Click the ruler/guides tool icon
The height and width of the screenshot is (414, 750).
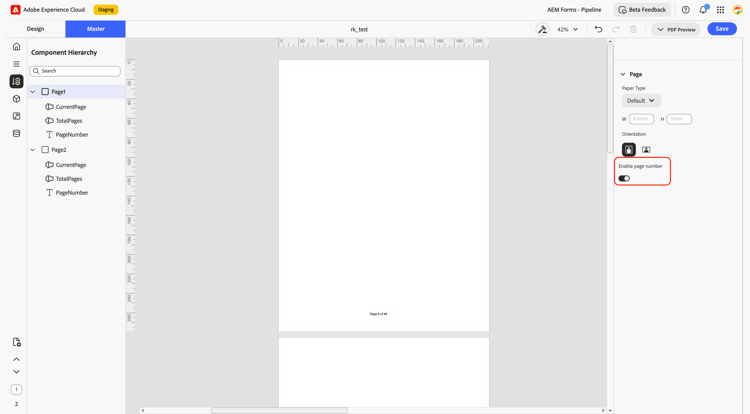pyautogui.click(x=542, y=29)
